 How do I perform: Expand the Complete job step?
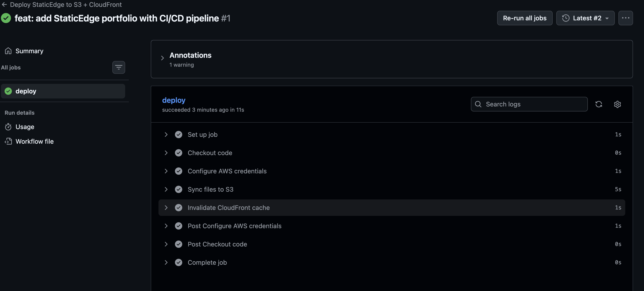pos(166,262)
